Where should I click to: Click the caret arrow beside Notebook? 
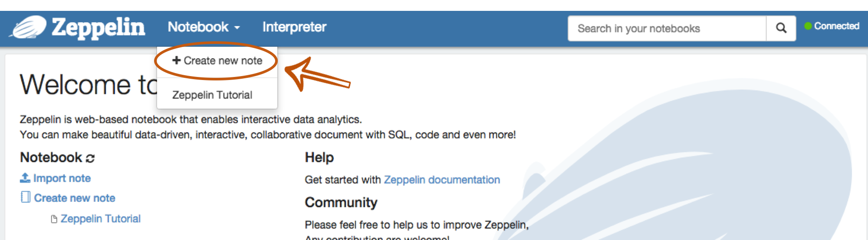point(237,28)
